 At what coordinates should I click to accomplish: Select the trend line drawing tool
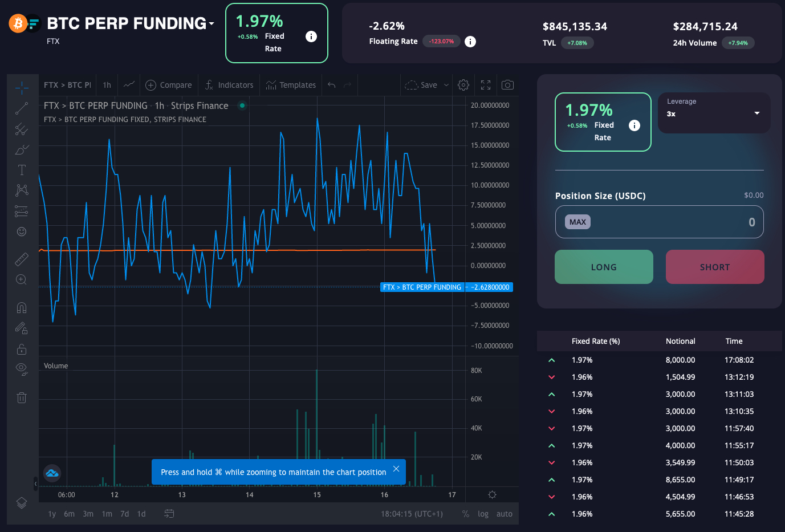22,108
